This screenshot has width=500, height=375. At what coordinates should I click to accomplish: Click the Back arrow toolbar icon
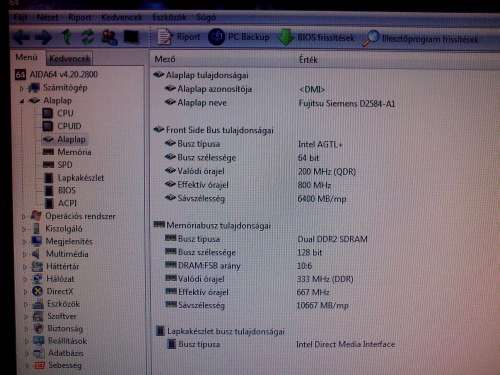tap(21, 37)
